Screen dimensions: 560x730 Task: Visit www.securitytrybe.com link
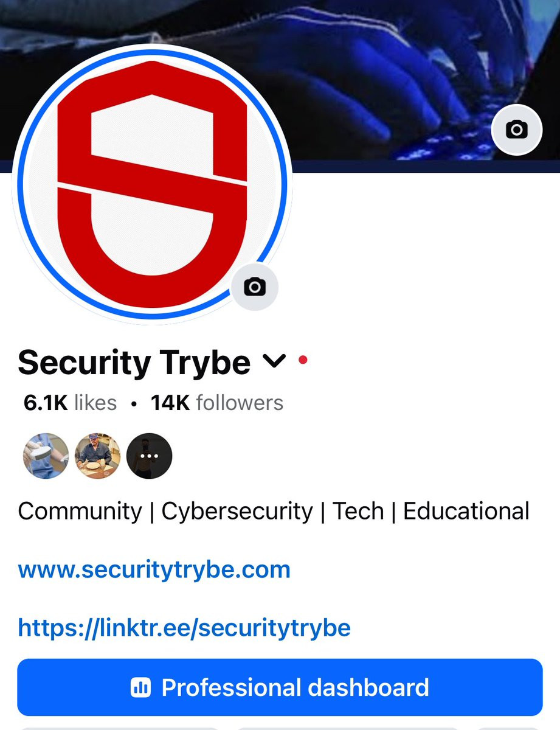click(x=154, y=570)
